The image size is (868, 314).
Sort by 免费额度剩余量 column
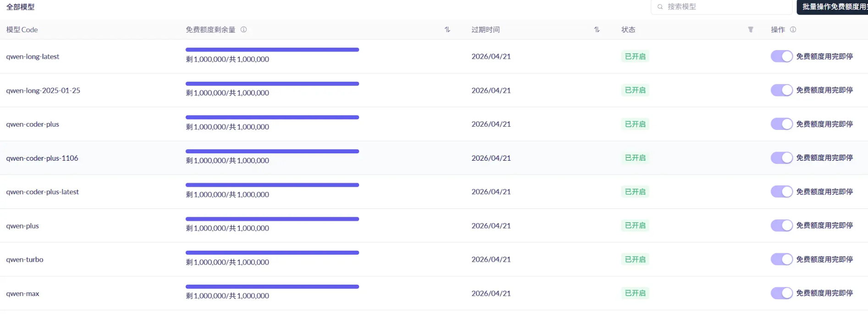click(x=447, y=29)
